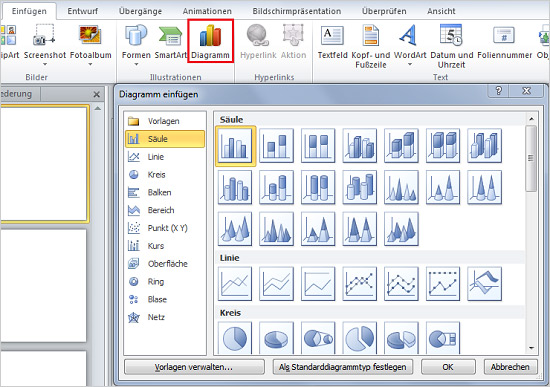Screen dimensions: 550x387
Task: Choose the bar of pie chart type
Action: tap(443, 338)
